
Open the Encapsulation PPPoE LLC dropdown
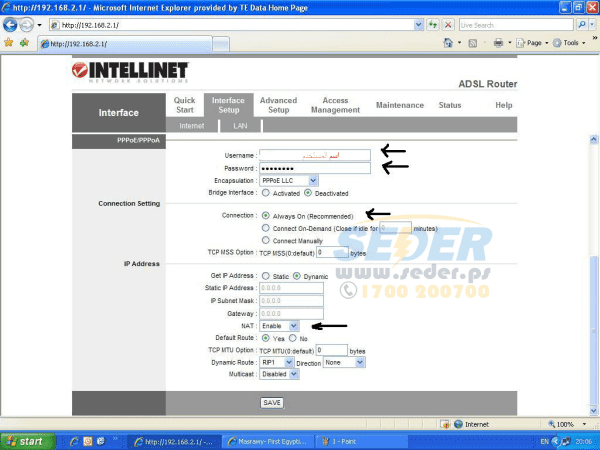tap(289, 181)
